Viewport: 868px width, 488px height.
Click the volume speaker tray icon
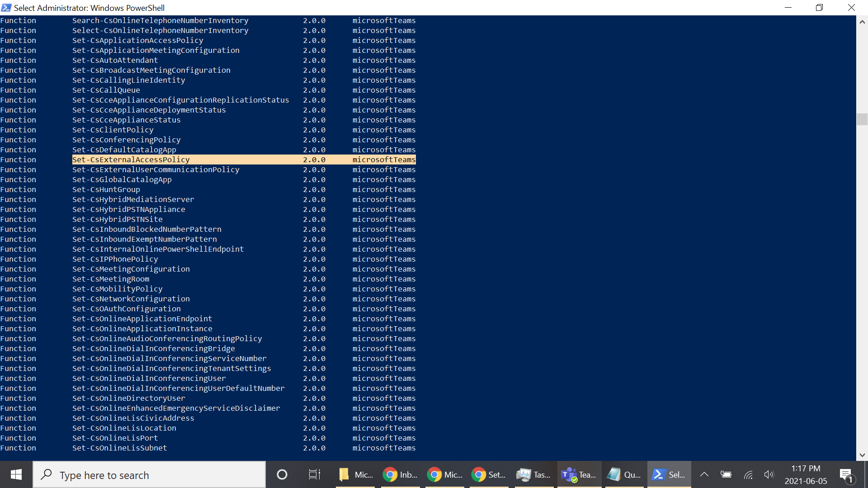pyautogui.click(x=769, y=474)
